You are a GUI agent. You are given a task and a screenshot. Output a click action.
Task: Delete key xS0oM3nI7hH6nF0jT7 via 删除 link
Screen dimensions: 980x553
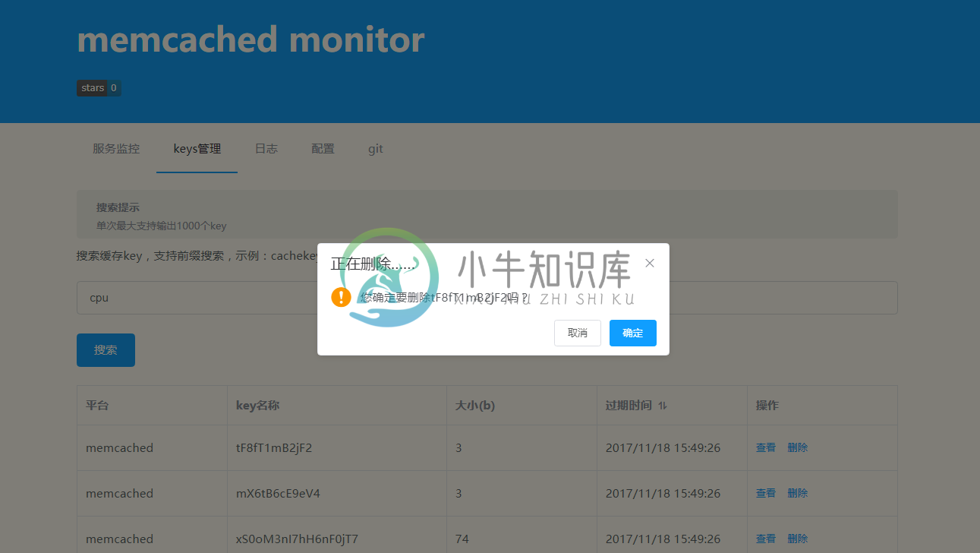798,539
